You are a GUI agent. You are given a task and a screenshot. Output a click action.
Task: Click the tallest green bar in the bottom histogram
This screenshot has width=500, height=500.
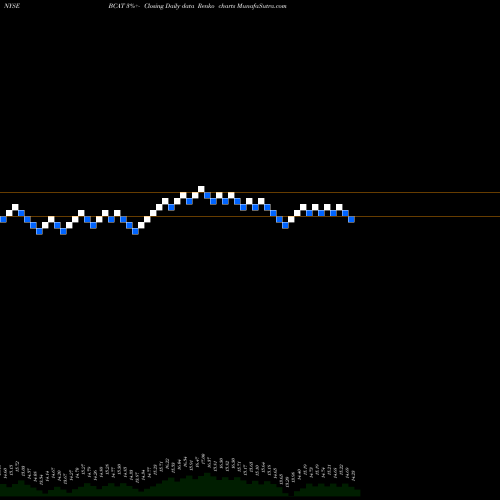(x=207, y=484)
